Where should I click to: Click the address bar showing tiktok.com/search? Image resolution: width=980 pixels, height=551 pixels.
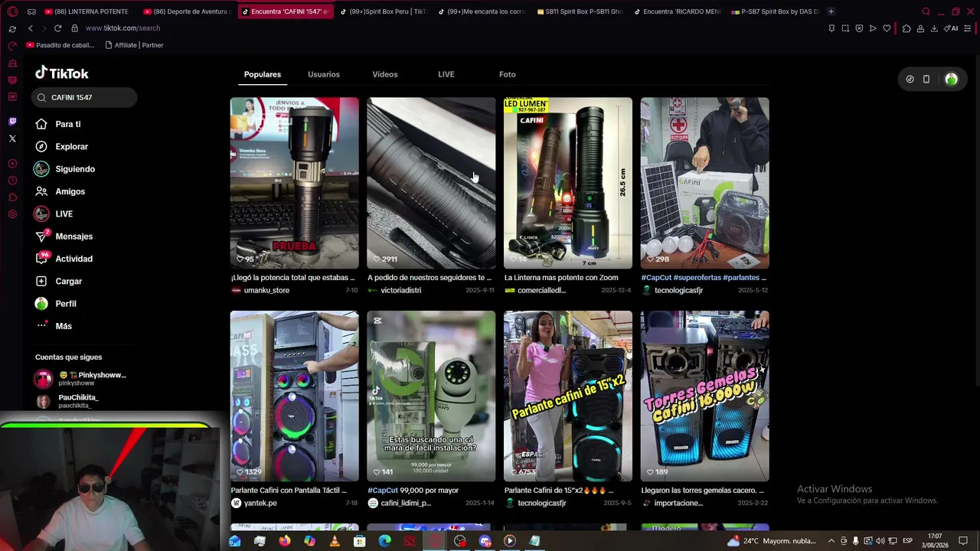pos(122,28)
